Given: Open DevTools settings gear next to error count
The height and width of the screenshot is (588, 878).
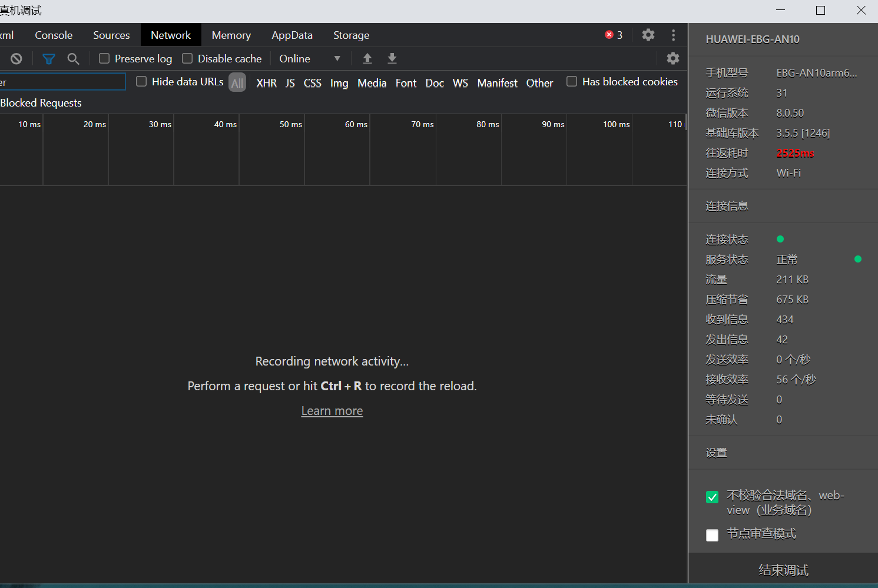Looking at the screenshot, I should point(648,35).
